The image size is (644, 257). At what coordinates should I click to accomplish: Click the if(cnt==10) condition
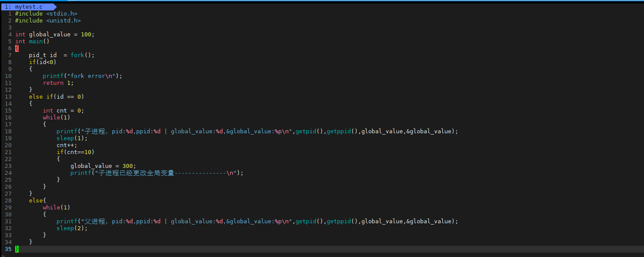coord(76,152)
